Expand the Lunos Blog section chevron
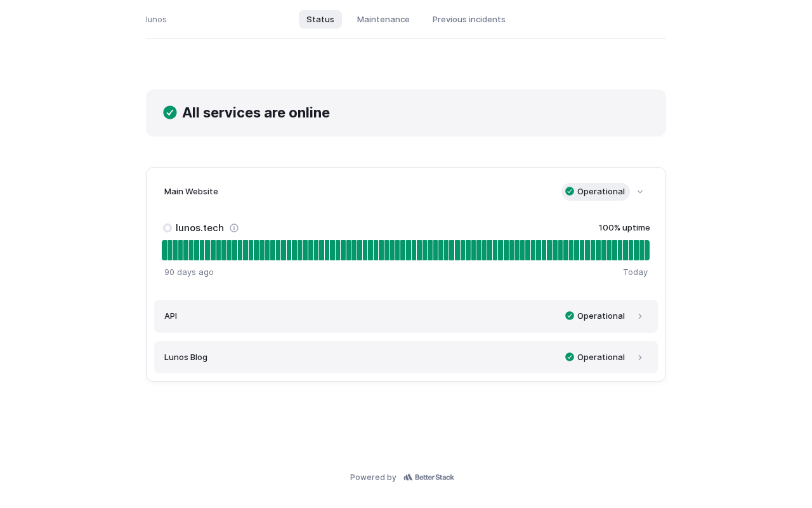The width and height of the screenshot is (812, 508). (x=640, y=358)
